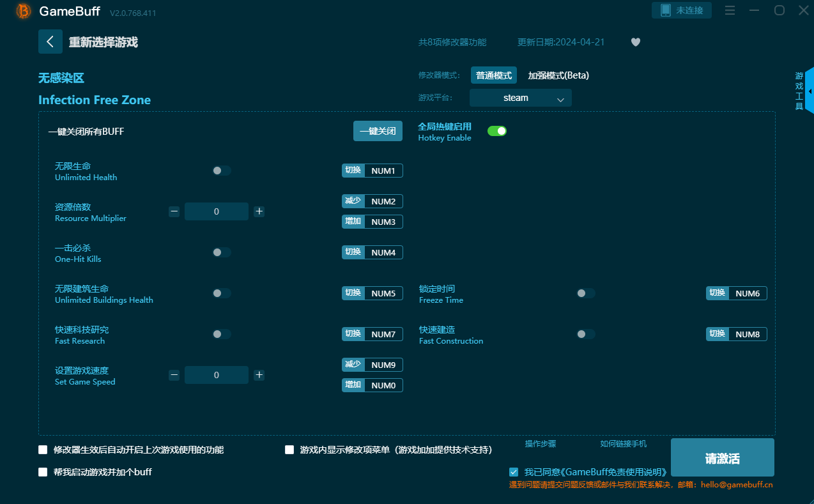The image size is (814, 504).
Task: Click the 共8项修改器功能 text
Action: [452, 42]
